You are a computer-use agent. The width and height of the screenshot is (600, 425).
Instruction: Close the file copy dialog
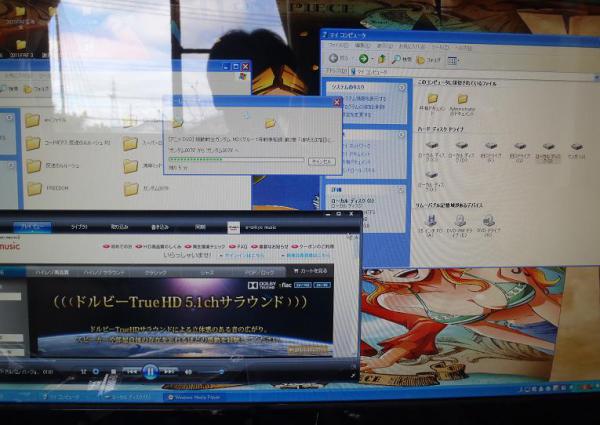coord(337,102)
